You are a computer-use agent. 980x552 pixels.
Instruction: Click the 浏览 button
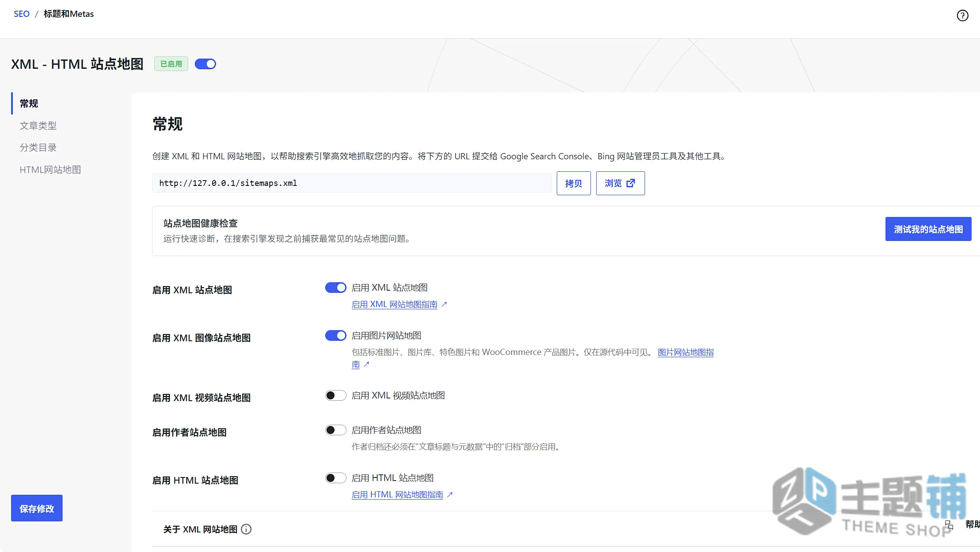(620, 183)
